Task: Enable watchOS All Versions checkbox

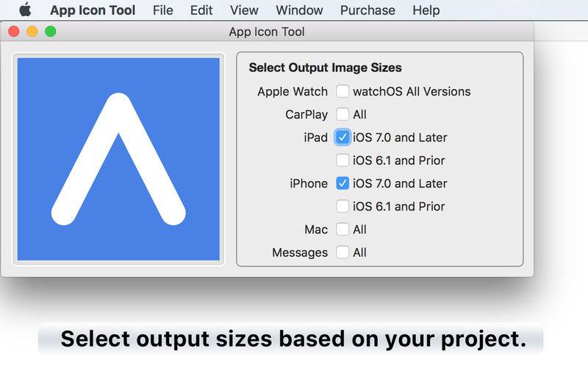Action: [343, 91]
